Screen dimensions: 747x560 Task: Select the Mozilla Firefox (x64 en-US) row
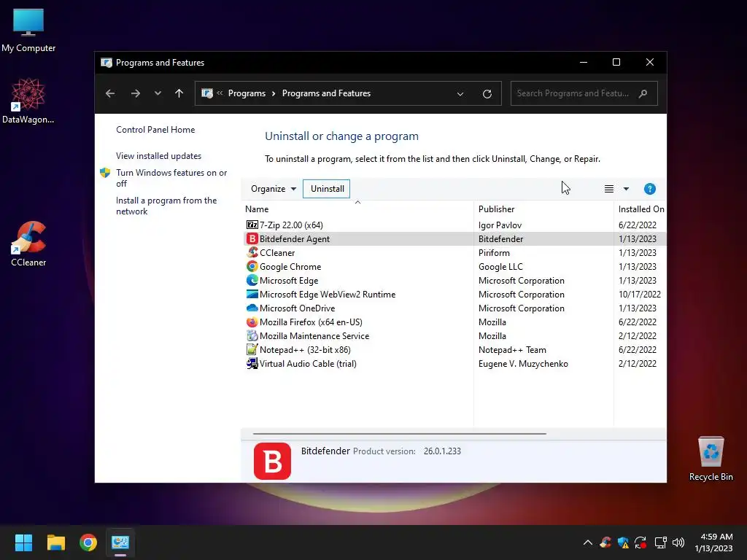(x=454, y=322)
